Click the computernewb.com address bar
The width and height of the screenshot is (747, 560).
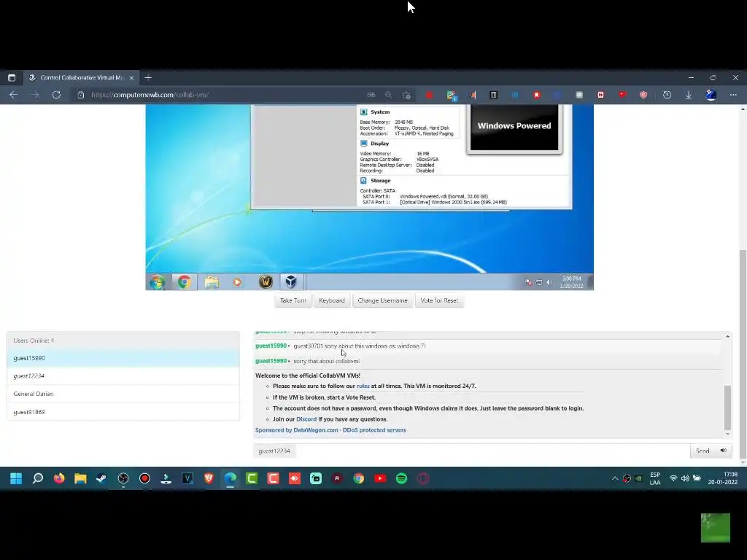pos(150,95)
